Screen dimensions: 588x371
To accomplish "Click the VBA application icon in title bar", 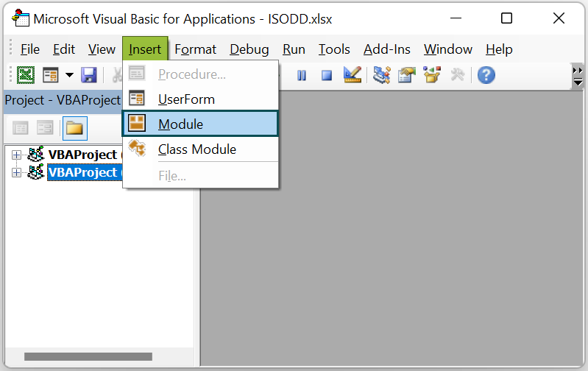I will [x=21, y=18].
